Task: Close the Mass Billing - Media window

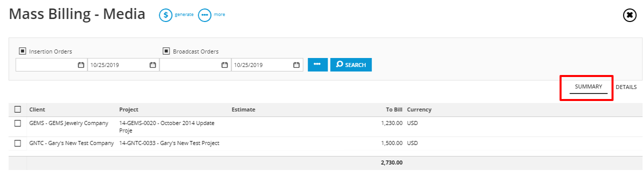Action: coord(630,15)
